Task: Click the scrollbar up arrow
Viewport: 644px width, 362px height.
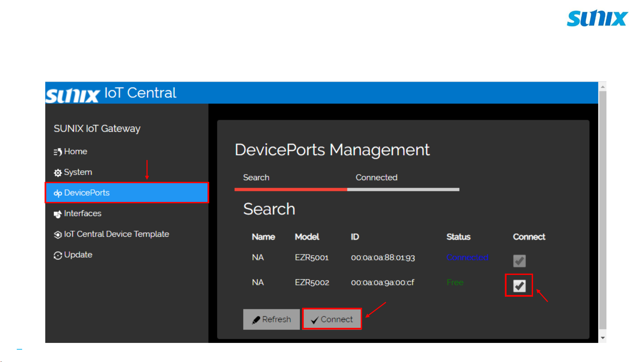Action: click(602, 87)
